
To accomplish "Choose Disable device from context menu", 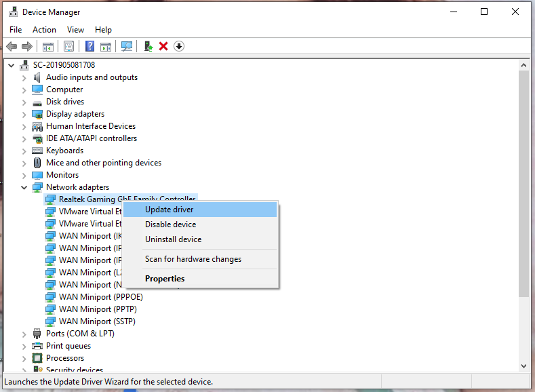I will click(x=200, y=224).
